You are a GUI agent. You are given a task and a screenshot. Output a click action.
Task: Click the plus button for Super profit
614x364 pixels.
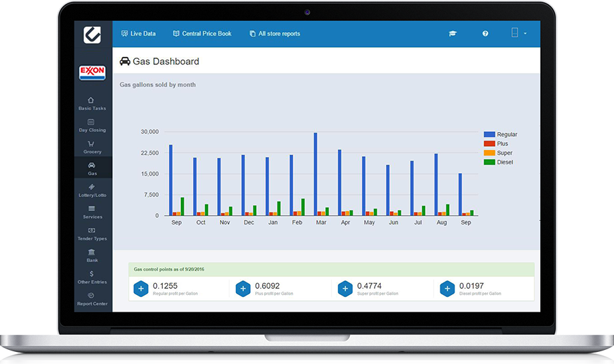[345, 289]
